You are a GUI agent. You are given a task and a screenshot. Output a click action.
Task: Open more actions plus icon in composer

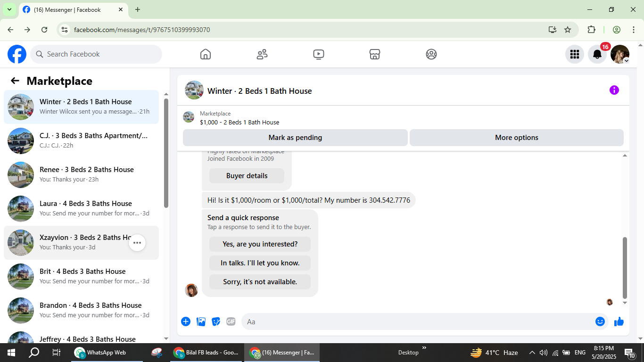[x=186, y=321]
